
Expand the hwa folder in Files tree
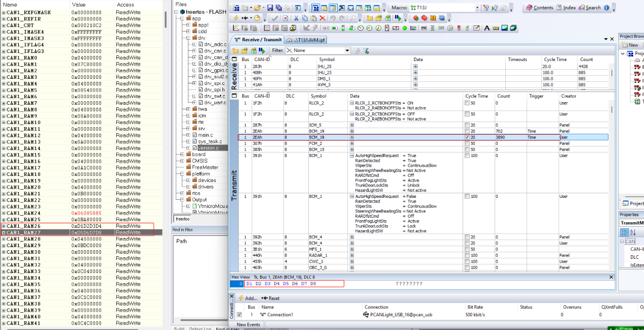pos(188,109)
